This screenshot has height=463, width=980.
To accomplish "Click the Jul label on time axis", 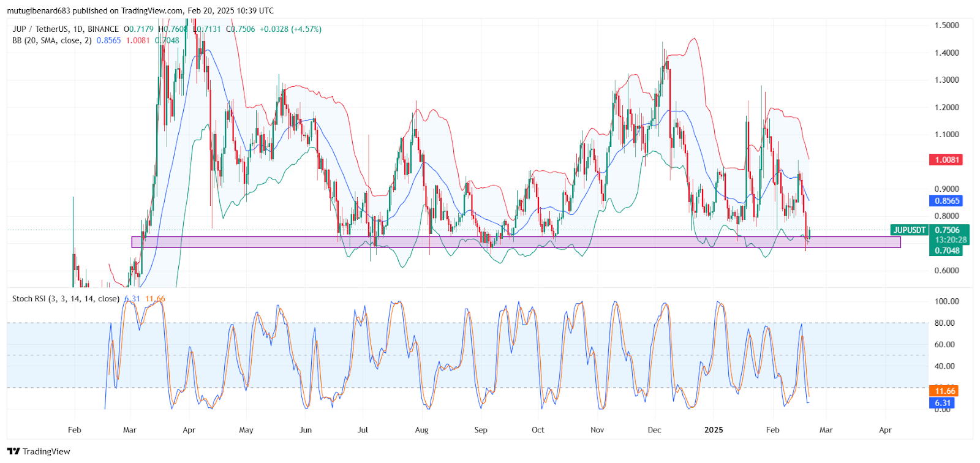I will tap(363, 430).
